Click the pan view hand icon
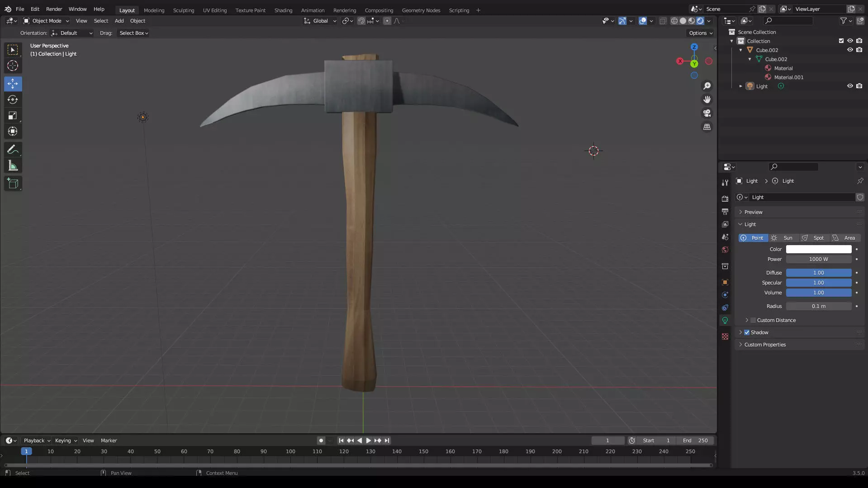The image size is (868, 488). tap(707, 99)
